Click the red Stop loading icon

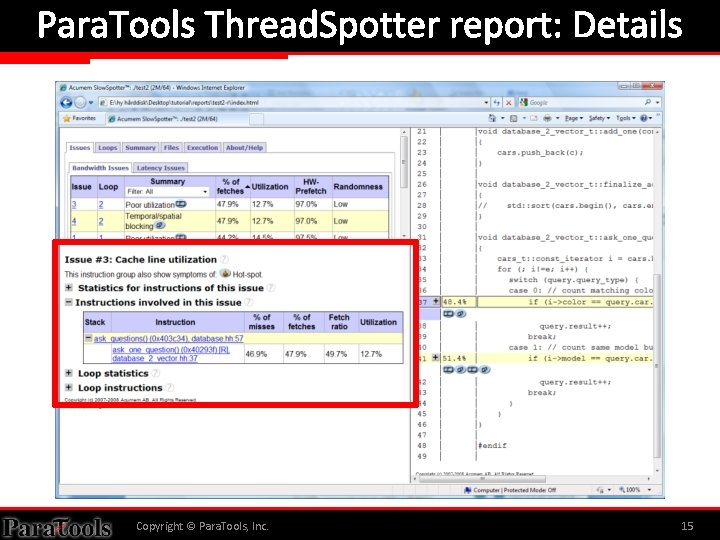(x=508, y=103)
